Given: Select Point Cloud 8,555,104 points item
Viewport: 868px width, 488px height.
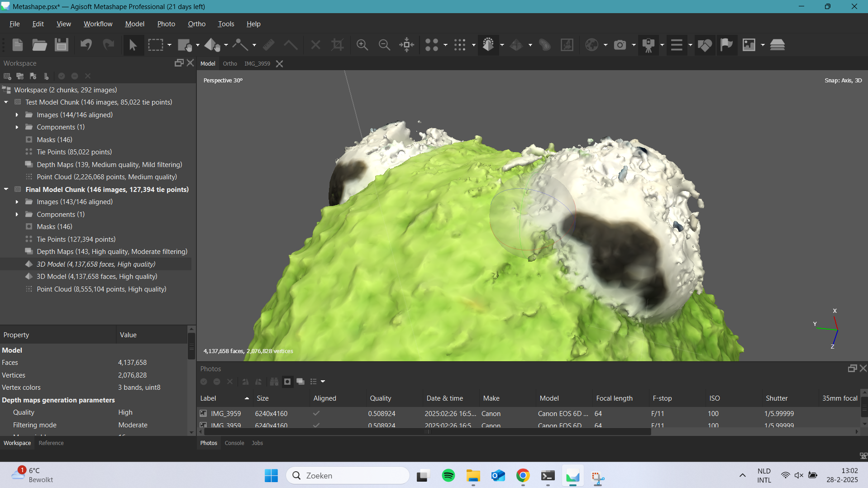Looking at the screenshot, I should point(101,289).
